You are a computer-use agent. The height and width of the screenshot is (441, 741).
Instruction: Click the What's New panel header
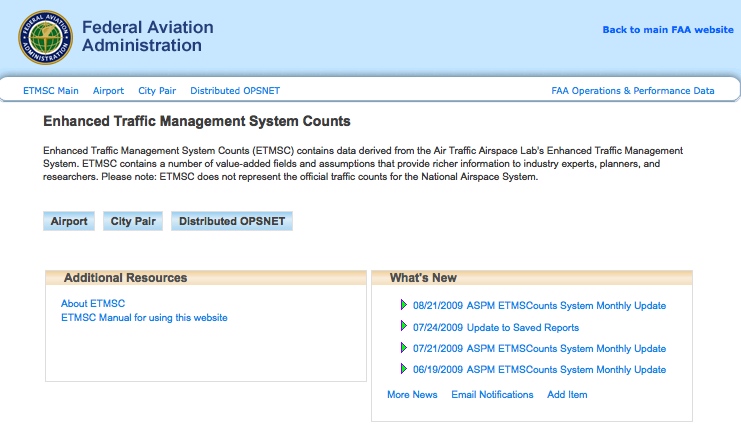coord(532,278)
